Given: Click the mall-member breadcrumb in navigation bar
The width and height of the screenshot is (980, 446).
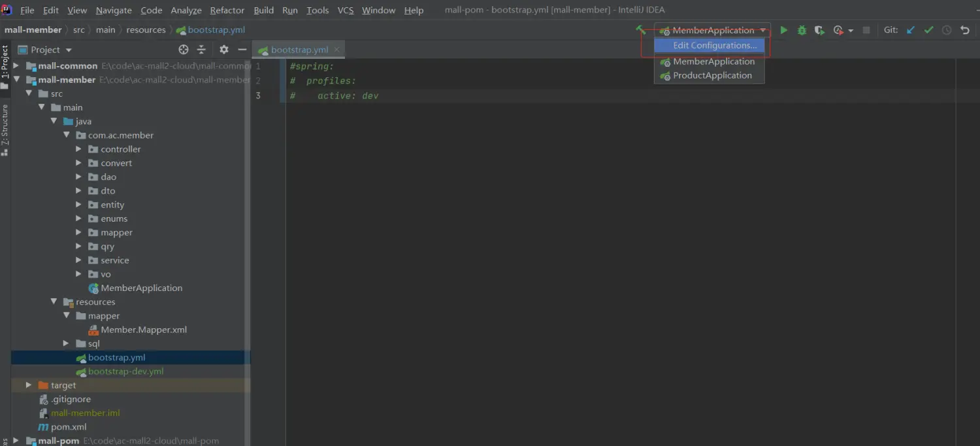Looking at the screenshot, I should click(x=33, y=30).
